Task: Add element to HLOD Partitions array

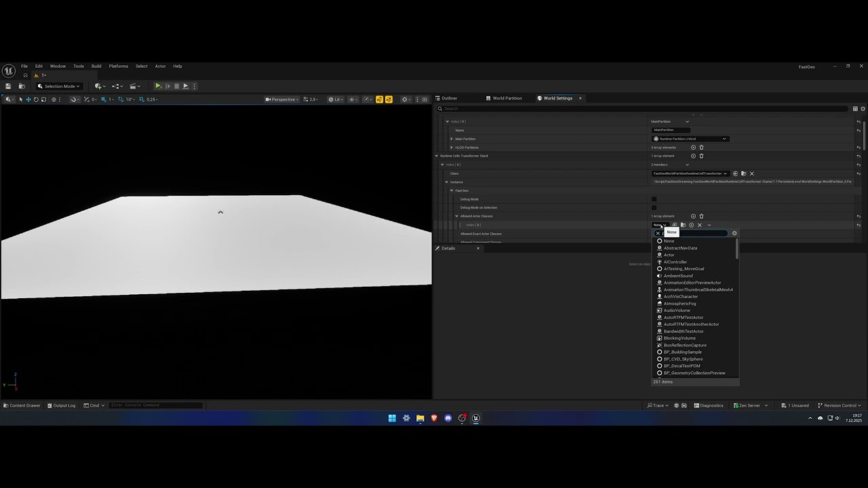Action: 693,147
